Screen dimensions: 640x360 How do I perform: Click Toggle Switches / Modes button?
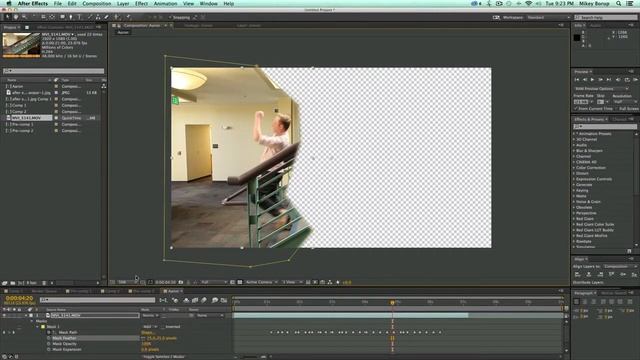[x=164, y=357]
